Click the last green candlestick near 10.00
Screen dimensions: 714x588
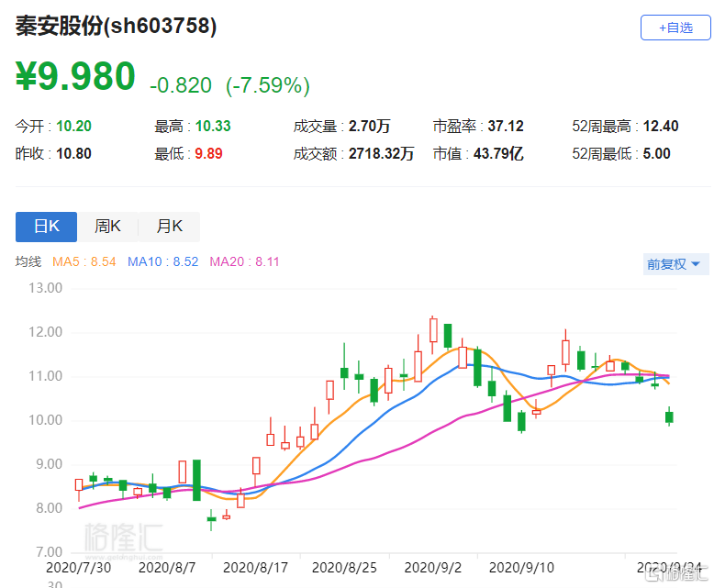pyautogui.click(x=669, y=416)
